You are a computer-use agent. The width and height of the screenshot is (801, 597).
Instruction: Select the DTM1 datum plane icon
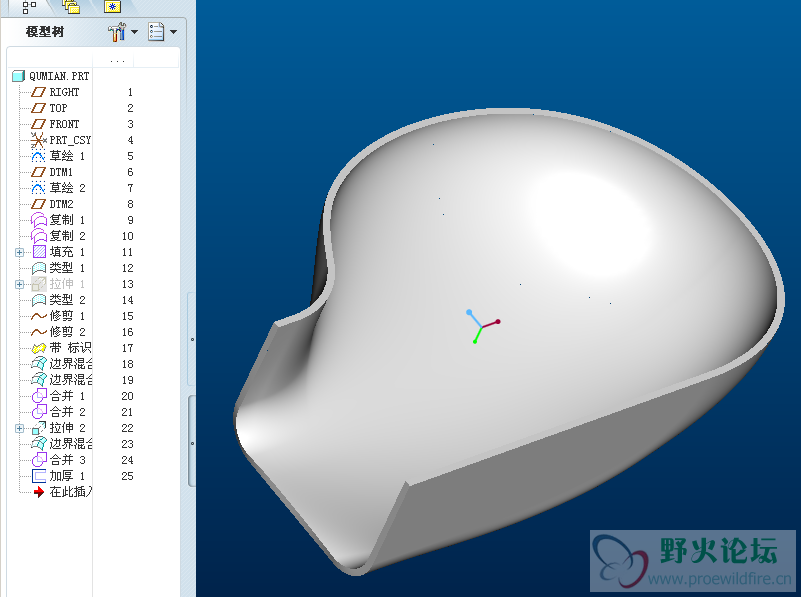38,172
